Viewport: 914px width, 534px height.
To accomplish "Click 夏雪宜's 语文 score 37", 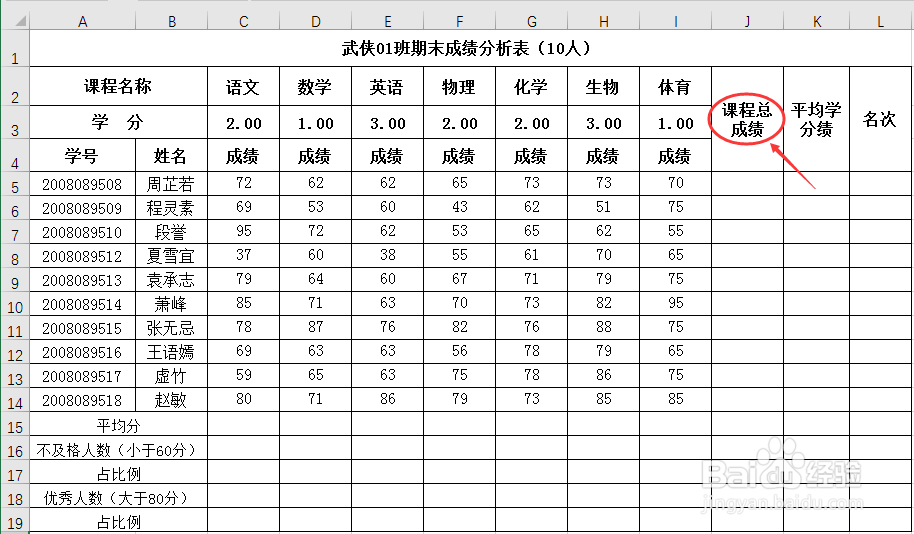I will tap(244, 255).
